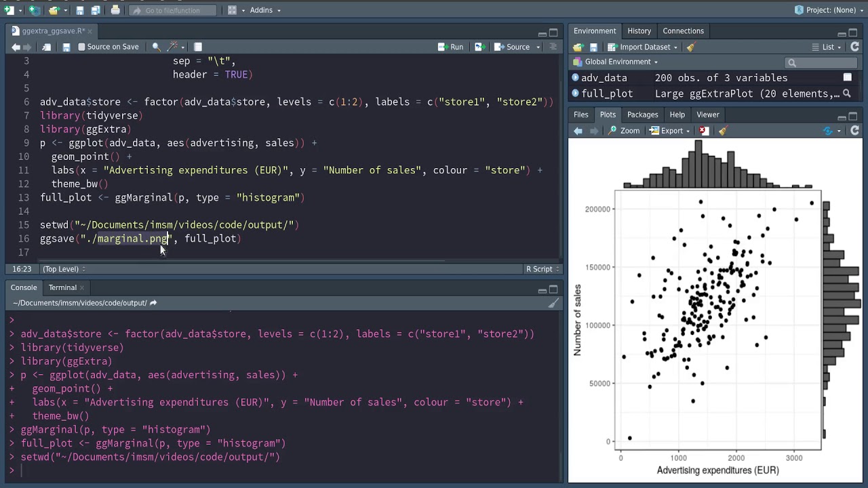Compile report notebook icon
Image resolution: width=868 pixels, height=488 pixels.
point(198,47)
